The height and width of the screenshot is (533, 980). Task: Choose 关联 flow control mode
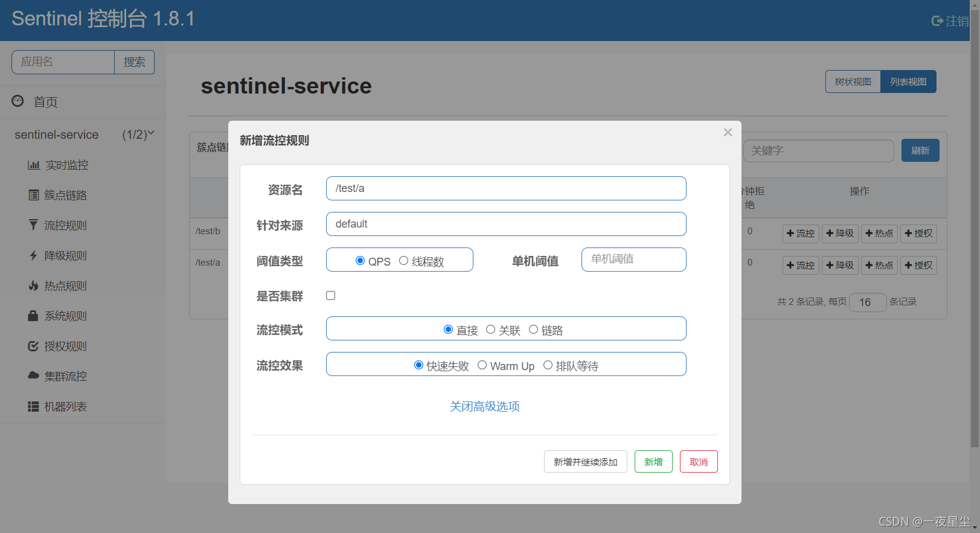click(490, 330)
